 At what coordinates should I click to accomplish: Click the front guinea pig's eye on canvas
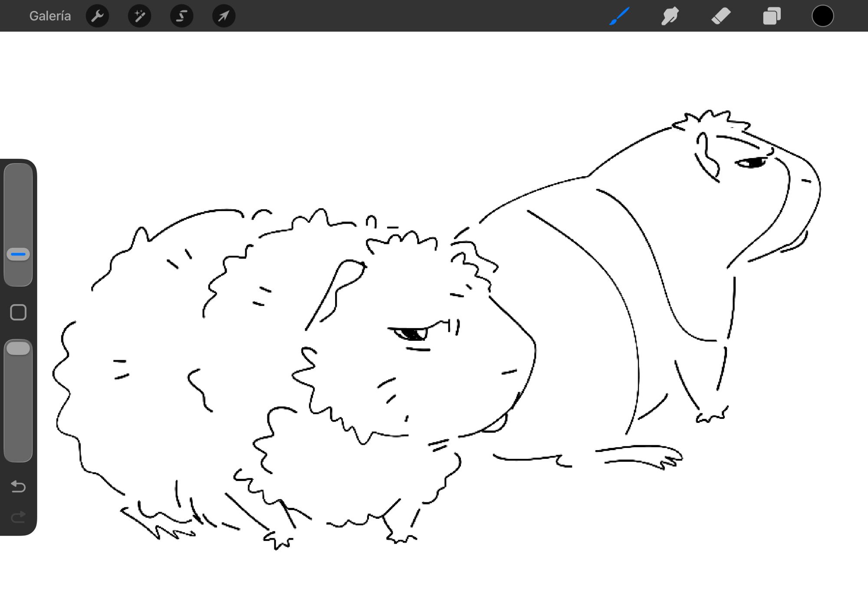411,334
